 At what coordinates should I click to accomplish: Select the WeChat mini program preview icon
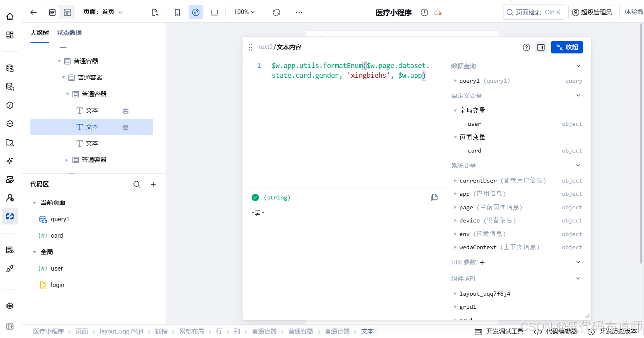coord(196,12)
